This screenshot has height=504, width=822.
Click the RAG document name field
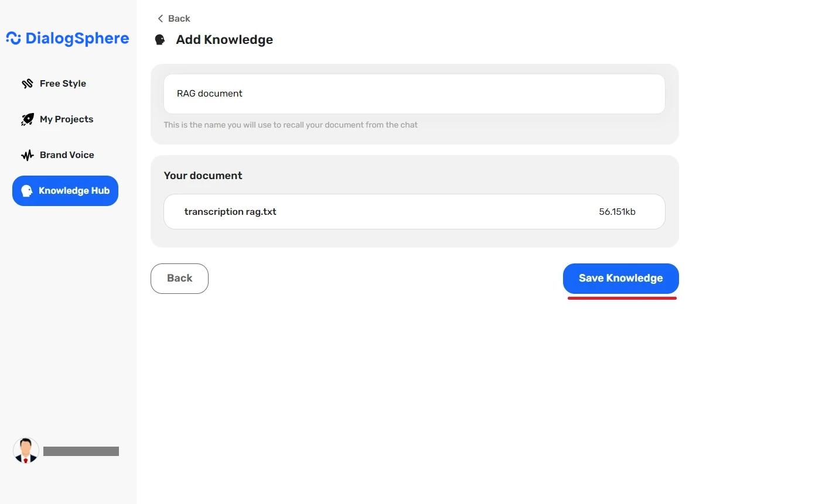414,94
